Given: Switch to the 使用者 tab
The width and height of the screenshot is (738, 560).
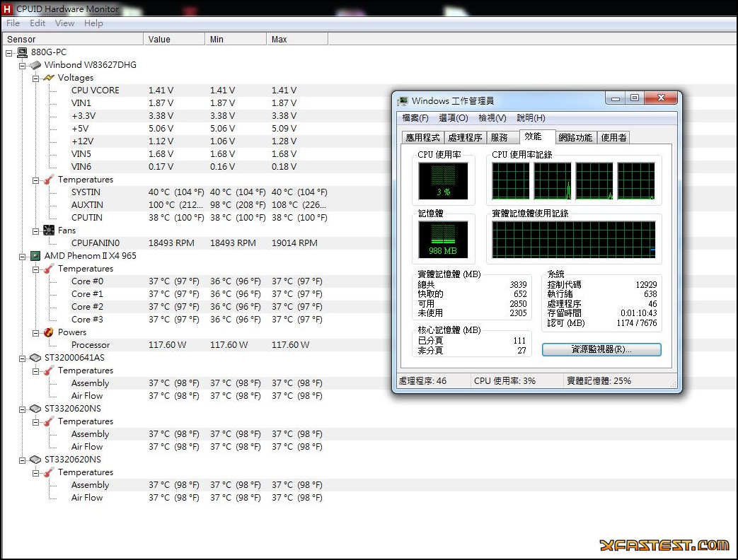Looking at the screenshot, I should 613,137.
